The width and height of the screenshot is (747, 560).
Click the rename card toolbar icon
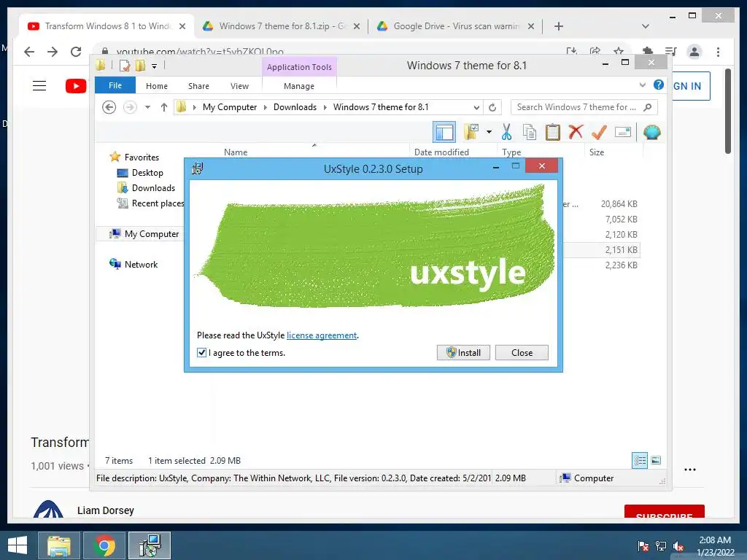pyautogui.click(x=623, y=132)
